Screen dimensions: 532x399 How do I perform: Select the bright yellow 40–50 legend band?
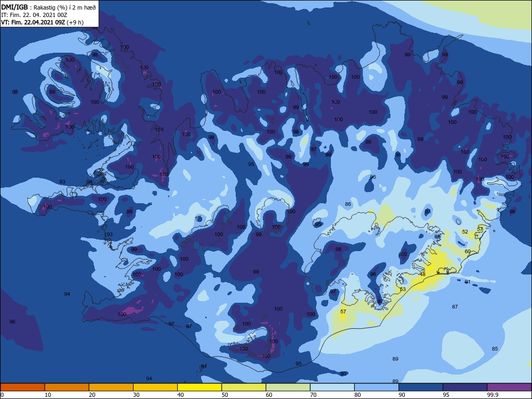pyautogui.click(x=199, y=387)
